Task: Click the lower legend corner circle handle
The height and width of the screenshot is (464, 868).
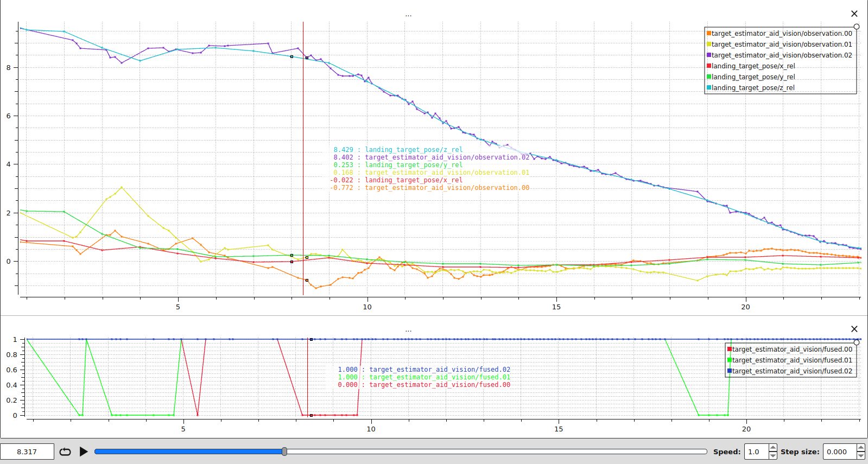Action: (857, 342)
